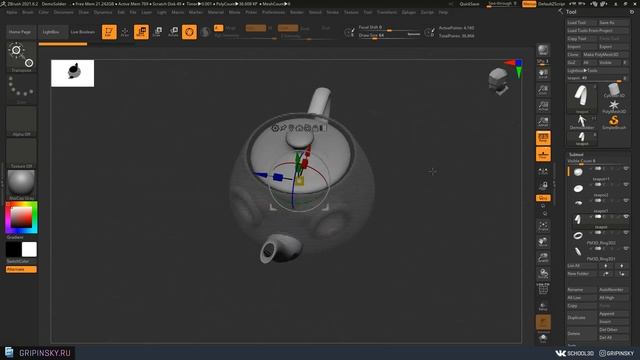Open the Brush menu
640x360 pixels.
pos(28,12)
